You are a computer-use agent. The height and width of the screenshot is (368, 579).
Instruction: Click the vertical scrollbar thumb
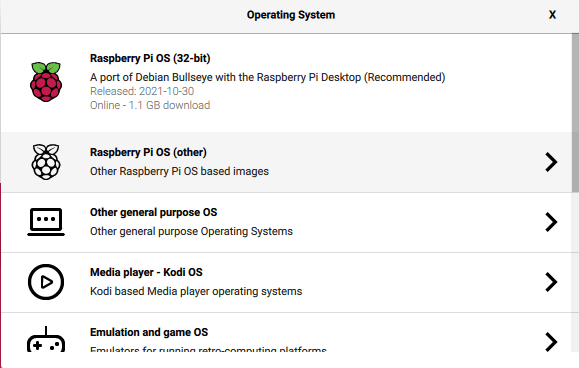pyautogui.click(x=575, y=113)
